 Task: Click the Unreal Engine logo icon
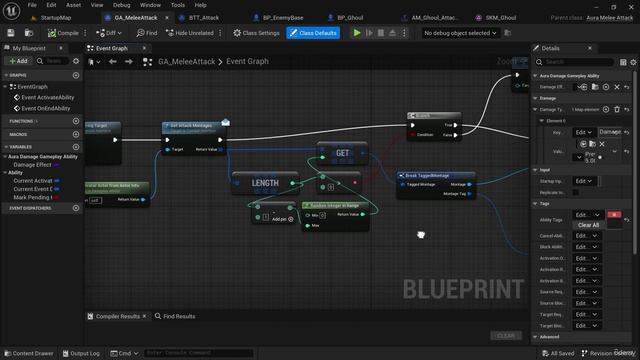pos(11,11)
